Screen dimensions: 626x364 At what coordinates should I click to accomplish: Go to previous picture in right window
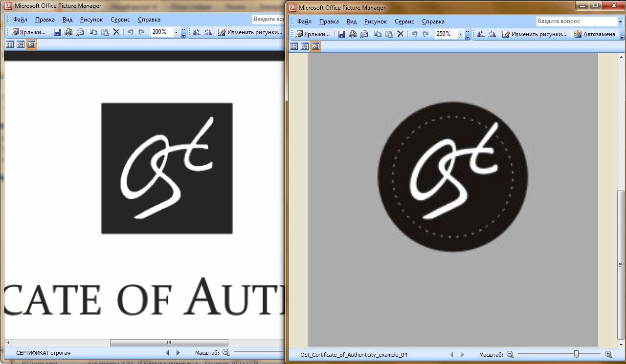click(451, 355)
